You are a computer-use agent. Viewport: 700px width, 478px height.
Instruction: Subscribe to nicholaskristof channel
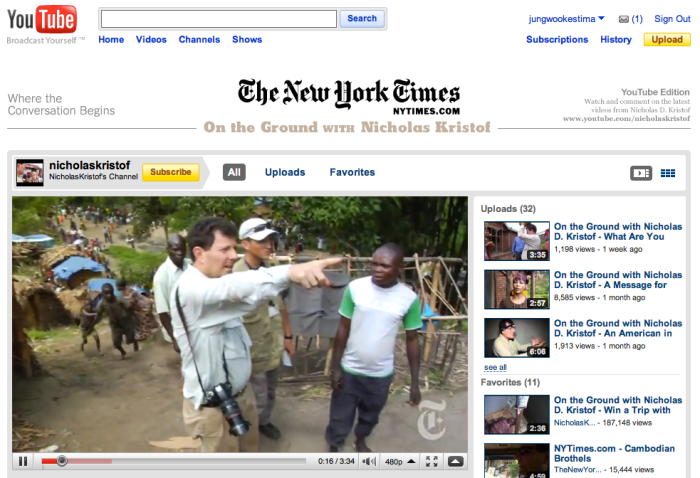(x=171, y=172)
